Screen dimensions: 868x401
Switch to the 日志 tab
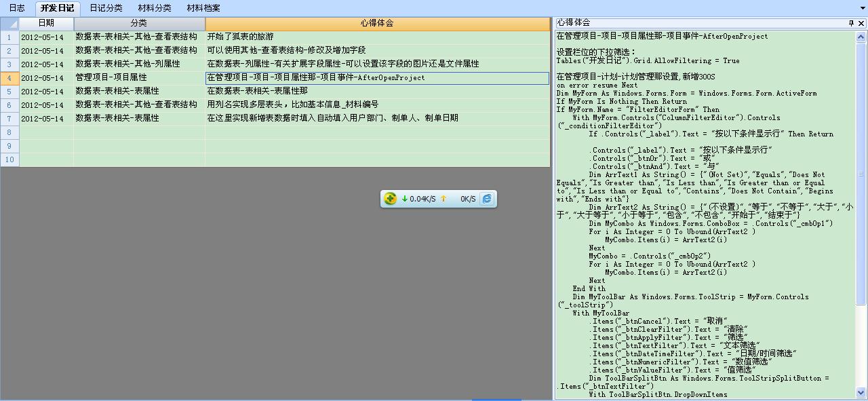17,8
